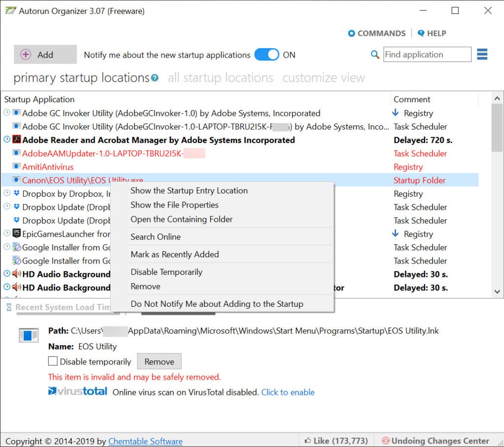Viewport: 504px width, 447px height.
Task: Click the clock icon on Dropbox by Dropbox row
Action: [x=7, y=193]
